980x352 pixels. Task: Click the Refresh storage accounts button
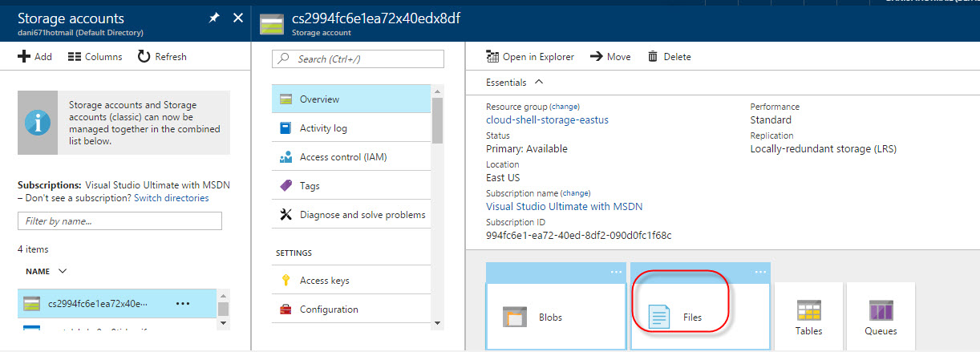coord(162,57)
